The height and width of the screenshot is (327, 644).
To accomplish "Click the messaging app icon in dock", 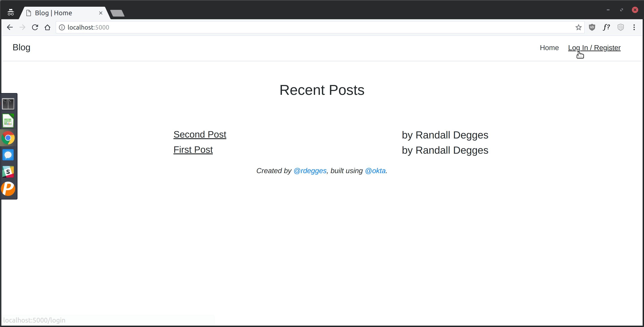I will point(8,155).
